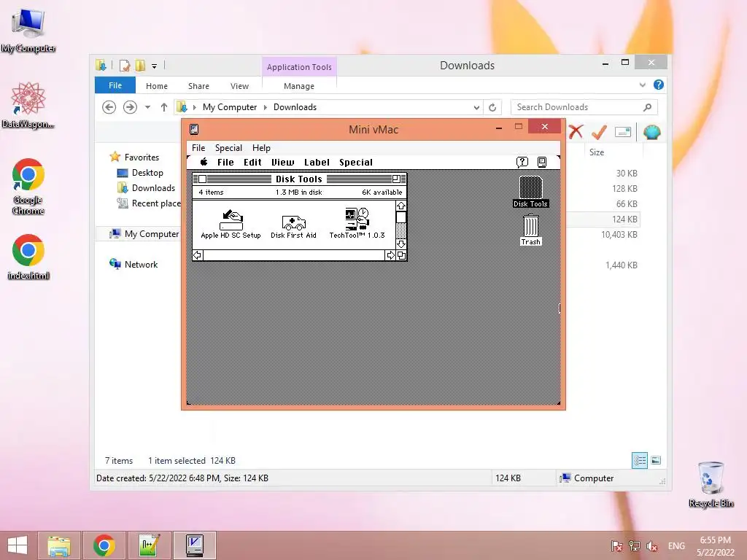Open the Manage ribbon tab
The image size is (747, 560).
click(299, 86)
